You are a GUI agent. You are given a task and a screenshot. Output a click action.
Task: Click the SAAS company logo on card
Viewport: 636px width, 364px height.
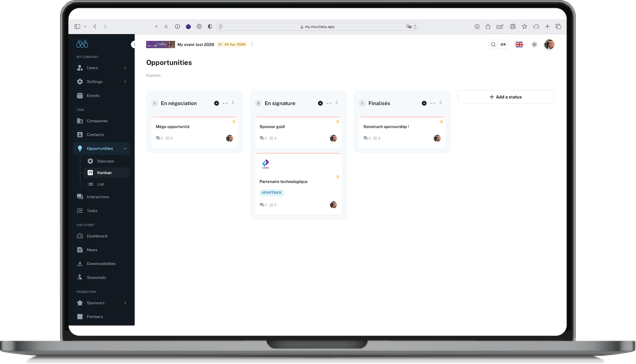coord(265,164)
